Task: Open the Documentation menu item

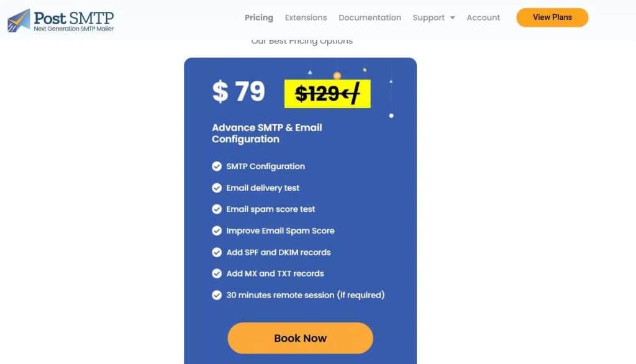Action: 370,17
